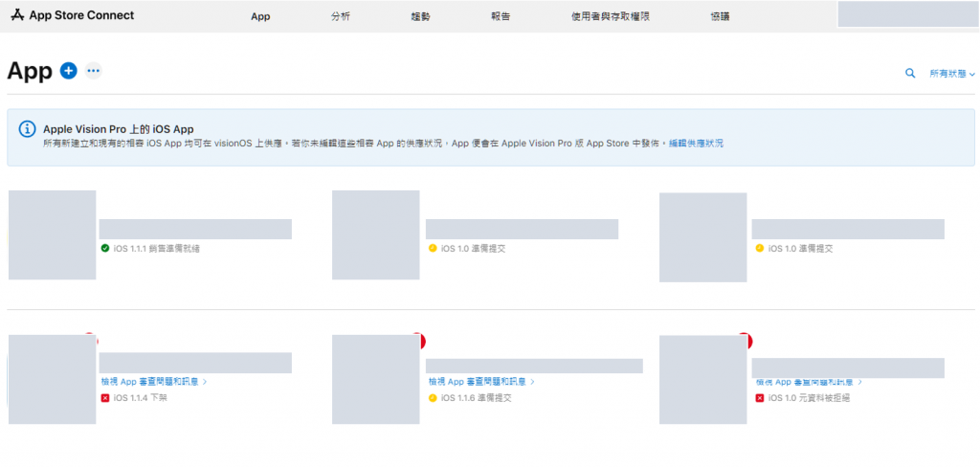The height and width of the screenshot is (467, 980).
Task: Click status text iOS 1.0 元資料被拒絕
Action: (809, 397)
